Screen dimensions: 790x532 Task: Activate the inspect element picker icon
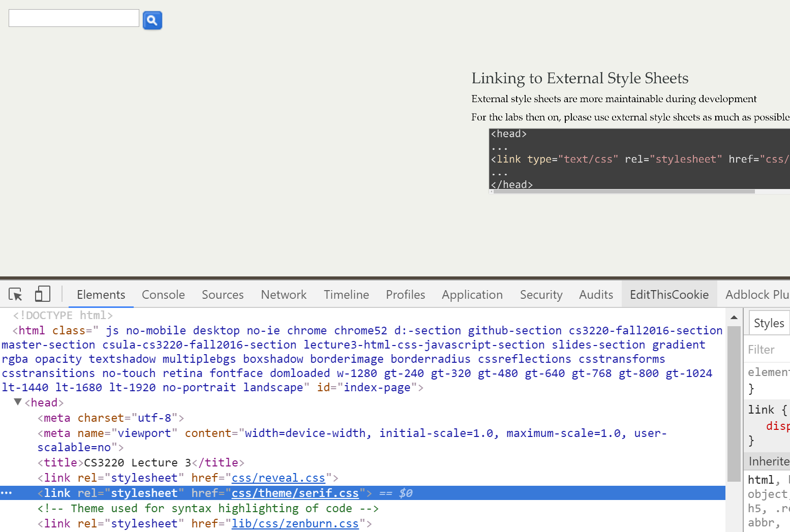pyautogui.click(x=15, y=294)
